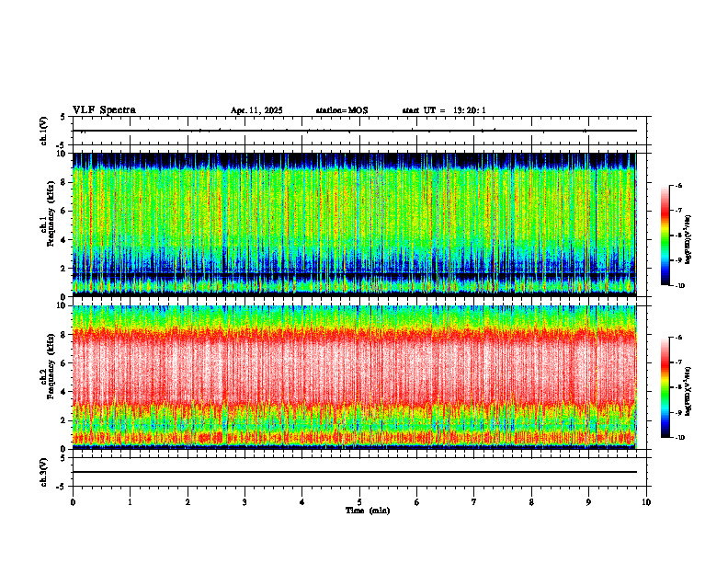The width and height of the screenshot is (728, 563).
Task: Click the '10' kHz tick on ch.2 frequency axis
Action: pos(62,305)
